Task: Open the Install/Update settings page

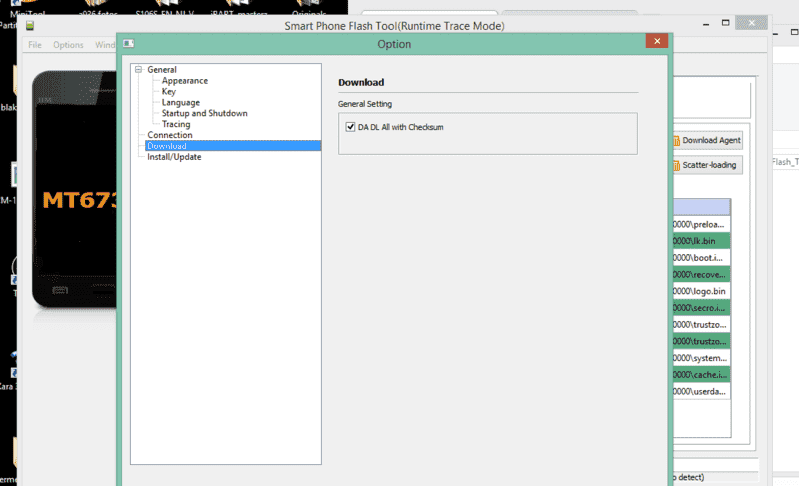Action: (174, 157)
